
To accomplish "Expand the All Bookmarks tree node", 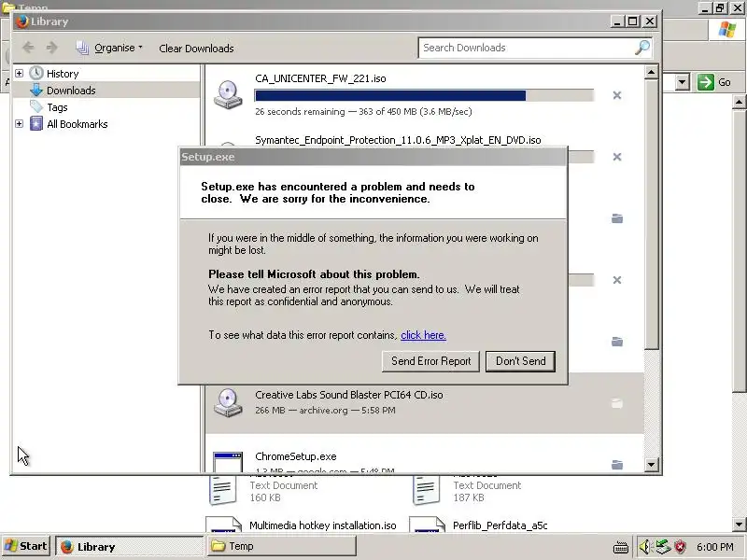I will click(x=19, y=124).
